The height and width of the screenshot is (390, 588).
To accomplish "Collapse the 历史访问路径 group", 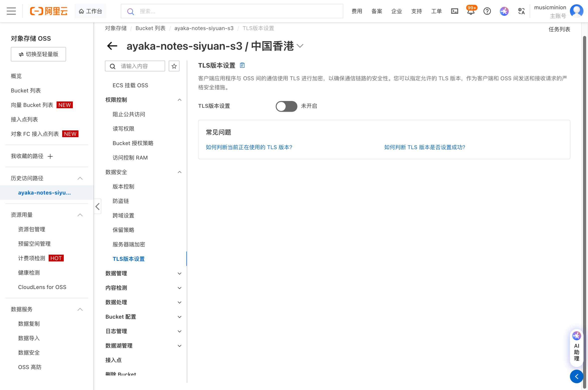I will pos(80,178).
